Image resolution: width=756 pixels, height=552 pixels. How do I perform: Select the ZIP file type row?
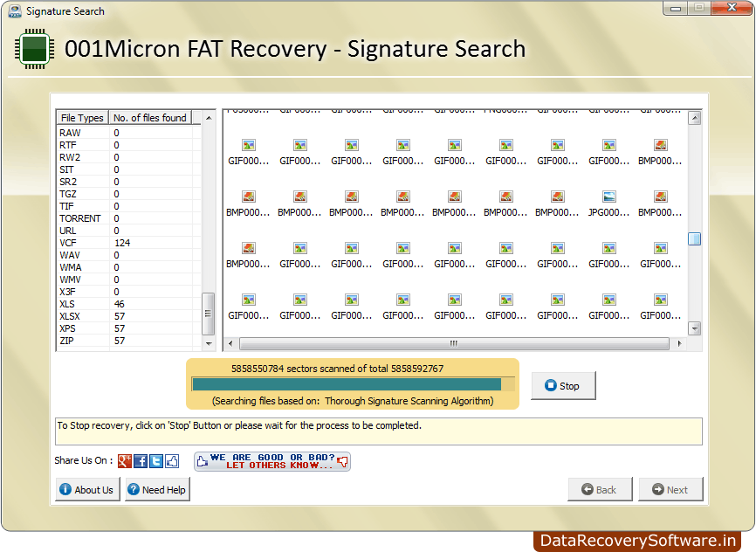[x=128, y=341]
